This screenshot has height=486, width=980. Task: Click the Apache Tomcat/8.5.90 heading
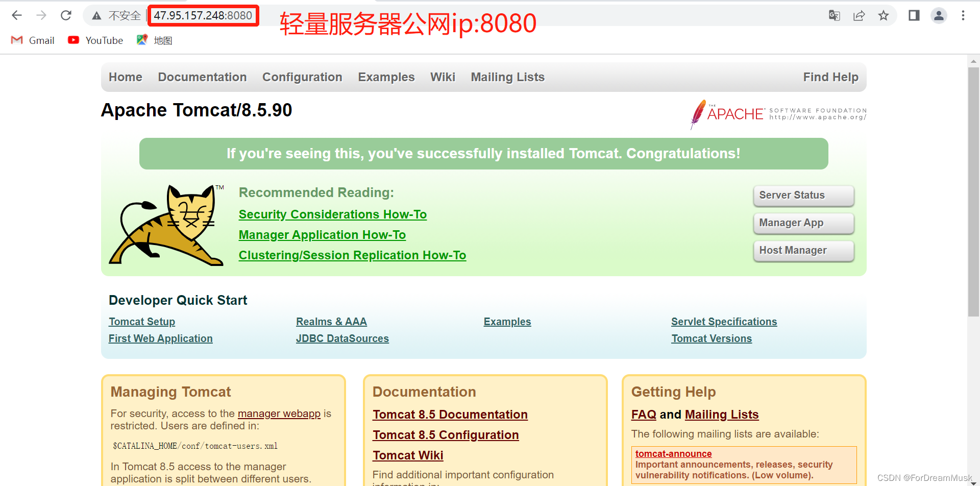point(197,110)
